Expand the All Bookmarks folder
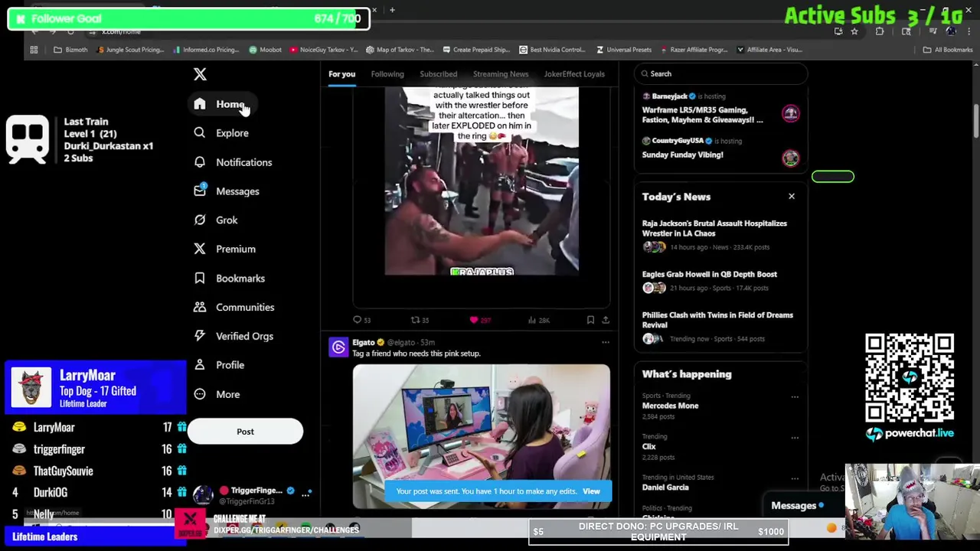 point(948,50)
